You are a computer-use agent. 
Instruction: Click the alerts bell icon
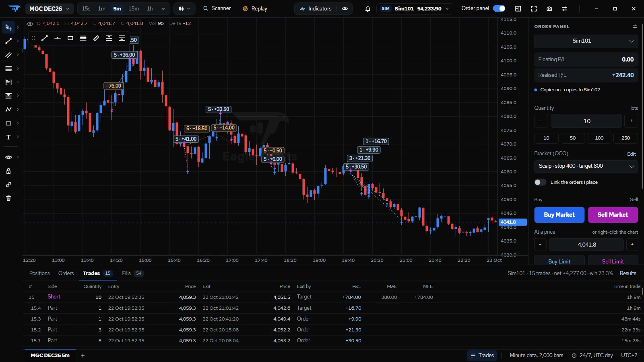367,8
